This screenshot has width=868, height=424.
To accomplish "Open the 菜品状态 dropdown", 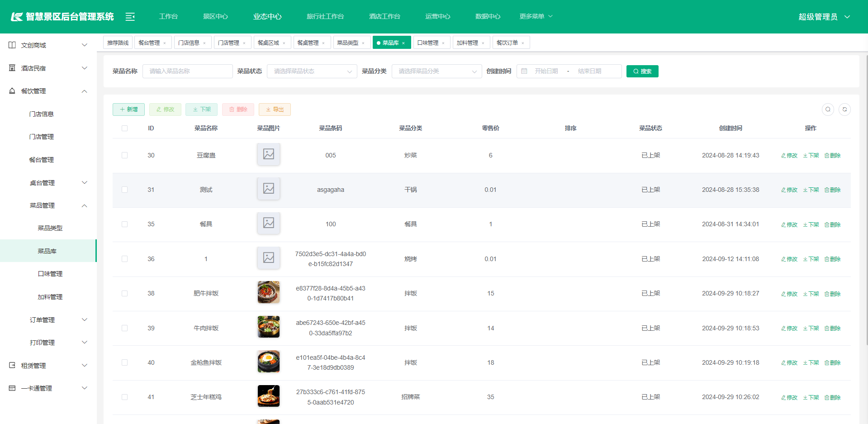I will pos(312,71).
